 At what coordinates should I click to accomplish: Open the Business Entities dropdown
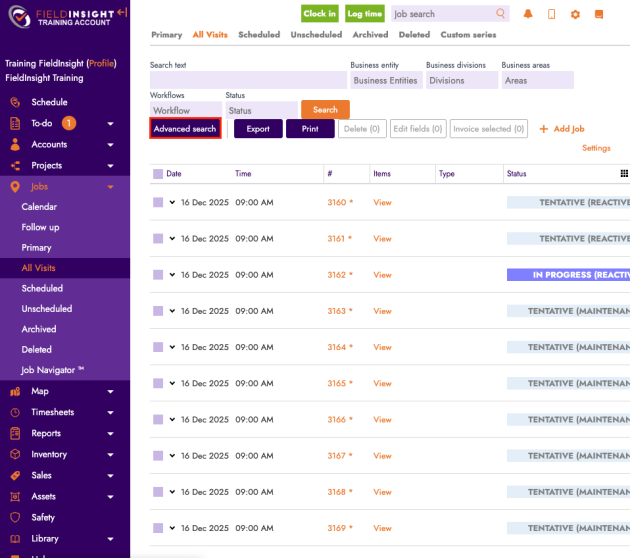pos(385,80)
